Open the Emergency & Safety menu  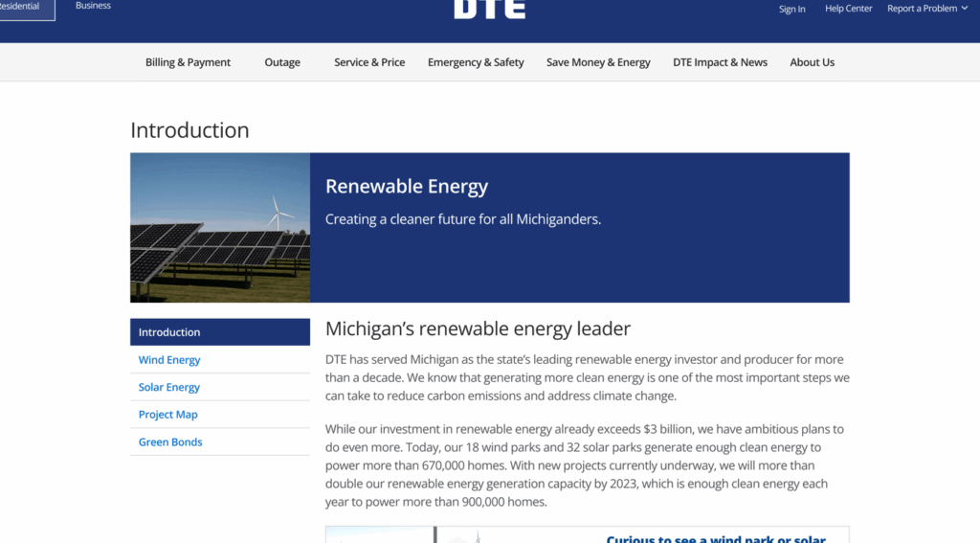pyautogui.click(x=476, y=62)
